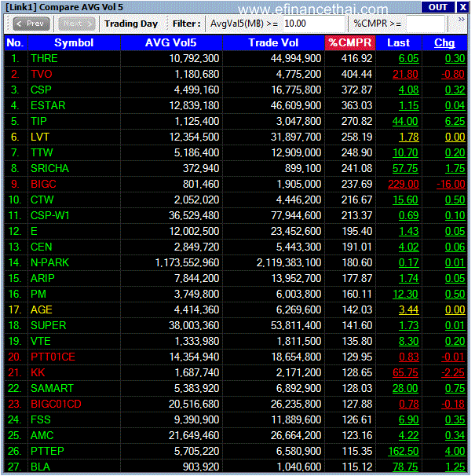Close the Compare AVG Vol 5 window

click(x=462, y=7)
